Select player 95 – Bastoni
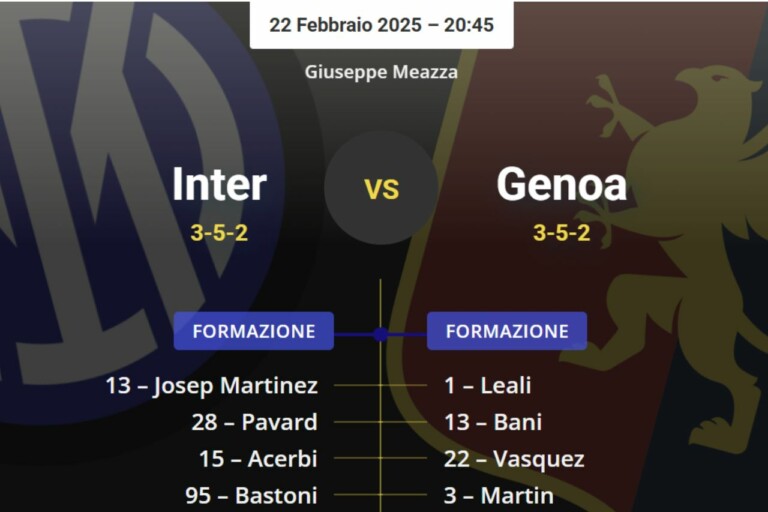The width and height of the screenshot is (768, 512). coord(251,495)
